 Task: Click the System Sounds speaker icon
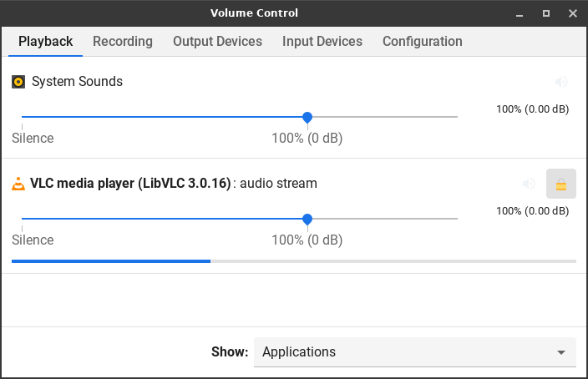click(18, 82)
